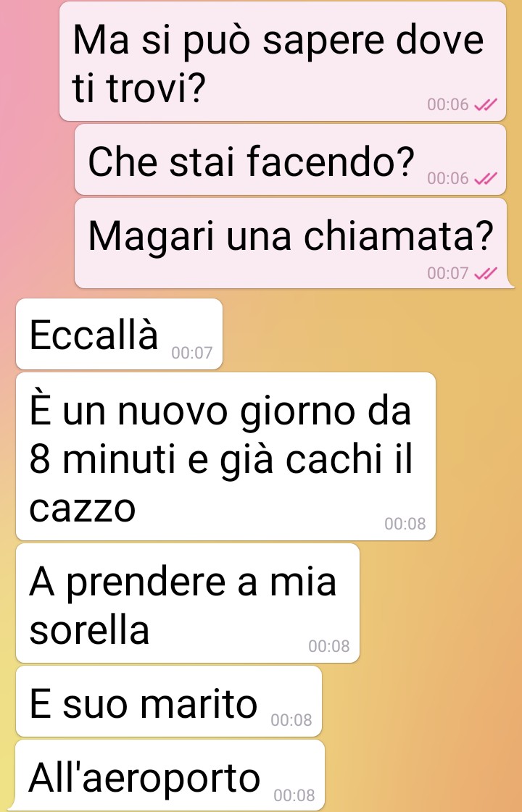
Task: Tap the 00:08 timestamp beside 'E suo marito'
Action: pyautogui.click(x=291, y=720)
